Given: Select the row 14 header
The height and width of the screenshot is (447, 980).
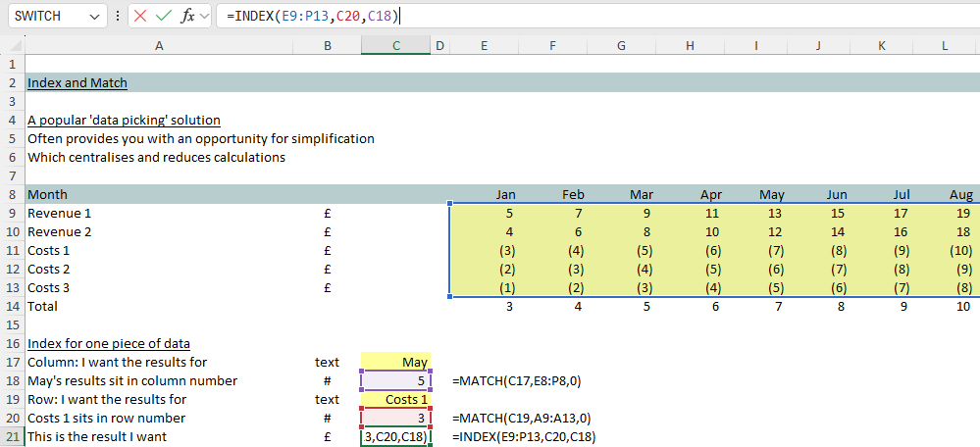Looking at the screenshot, I should coord(12,306).
